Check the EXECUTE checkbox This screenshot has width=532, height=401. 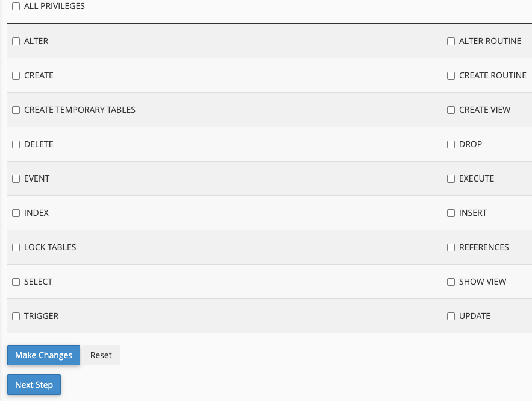click(x=451, y=179)
